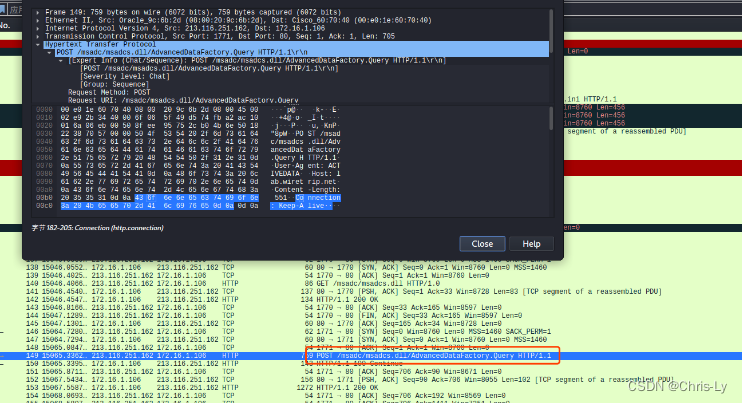Screen dimensions: 742x403
Task: Select packet 139 ACK row in packet list
Action: (371, 276)
